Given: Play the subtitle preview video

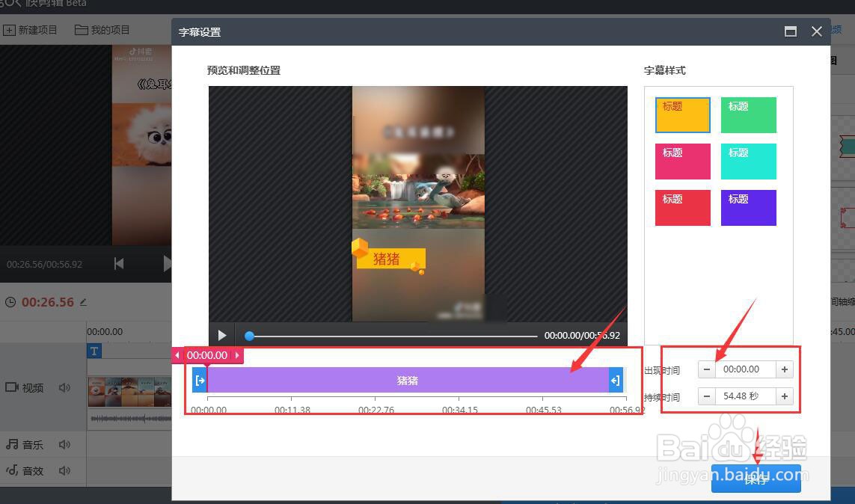Looking at the screenshot, I should pyautogui.click(x=222, y=335).
